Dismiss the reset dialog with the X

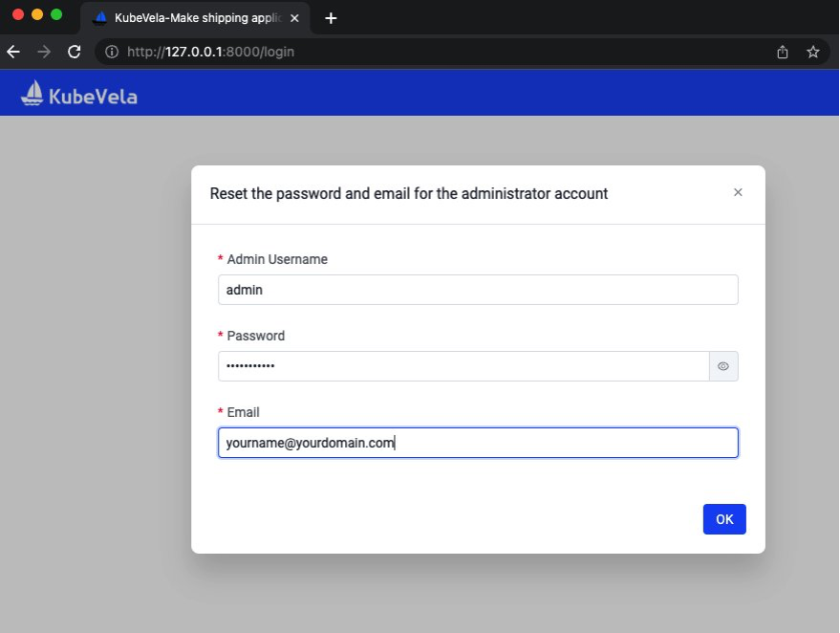pyautogui.click(x=738, y=192)
